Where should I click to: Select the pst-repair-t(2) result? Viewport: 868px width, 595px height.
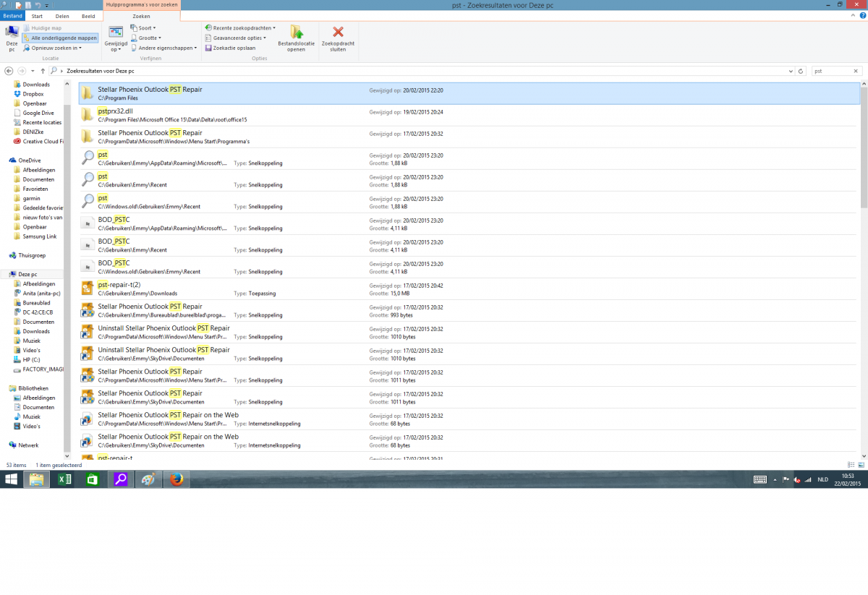[x=469, y=289]
